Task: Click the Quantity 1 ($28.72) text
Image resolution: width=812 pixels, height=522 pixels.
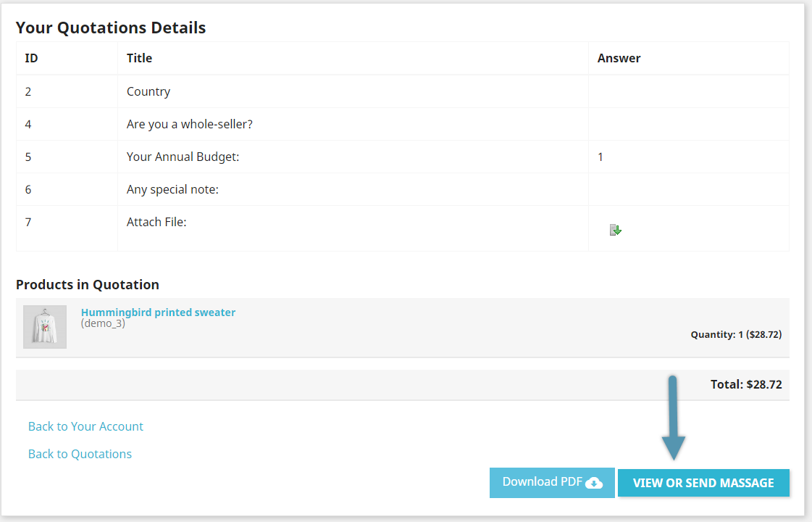Action: click(x=736, y=334)
